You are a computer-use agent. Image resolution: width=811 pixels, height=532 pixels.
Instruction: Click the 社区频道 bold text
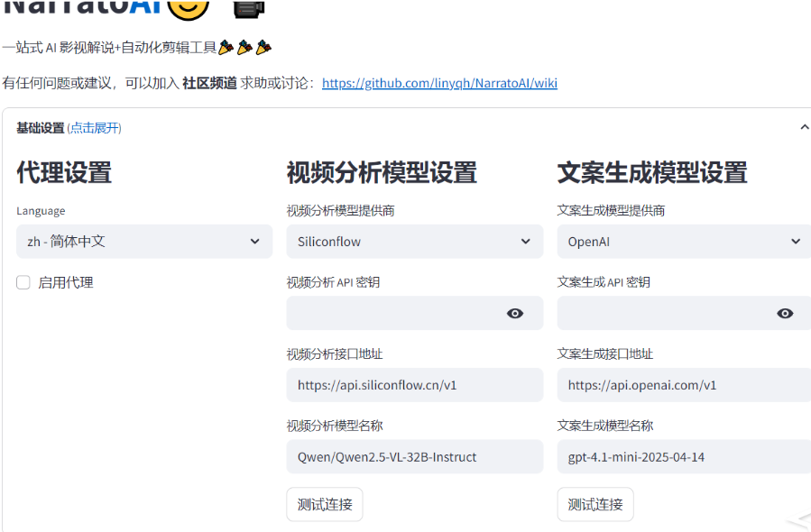point(209,83)
